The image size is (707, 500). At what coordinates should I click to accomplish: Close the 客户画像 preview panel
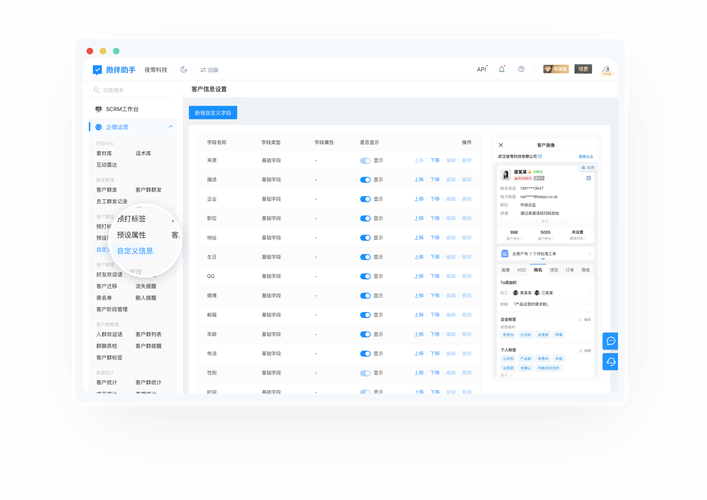(x=500, y=145)
